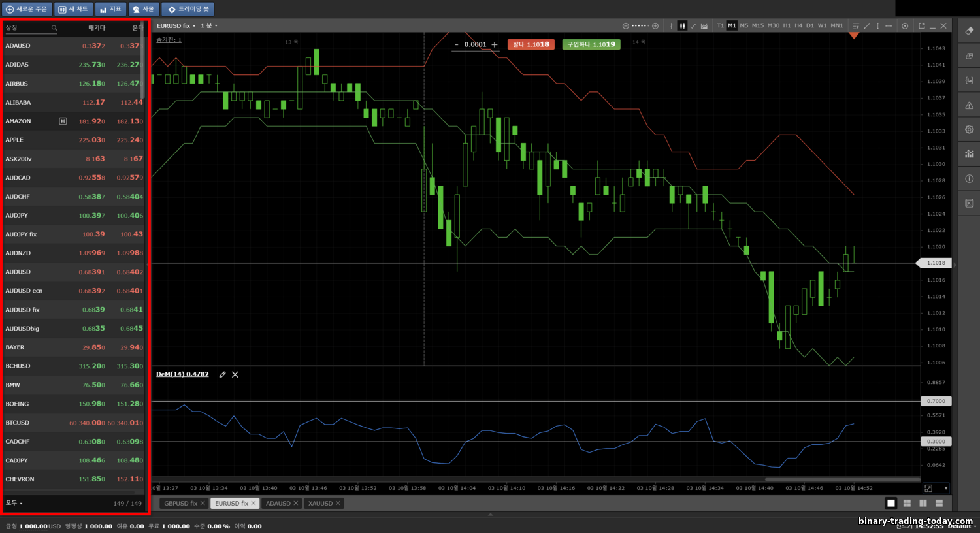This screenshot has height=533, width=980.
Task: Open the settings gear in right sidebar
Action: [970, 129]
